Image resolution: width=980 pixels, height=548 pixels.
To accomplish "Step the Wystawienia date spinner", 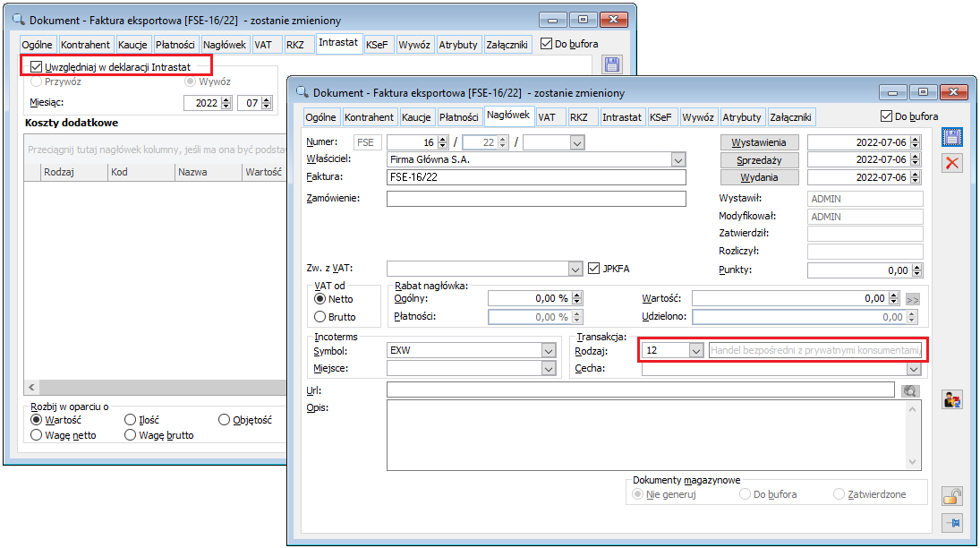I will click(x=916, y=142).
